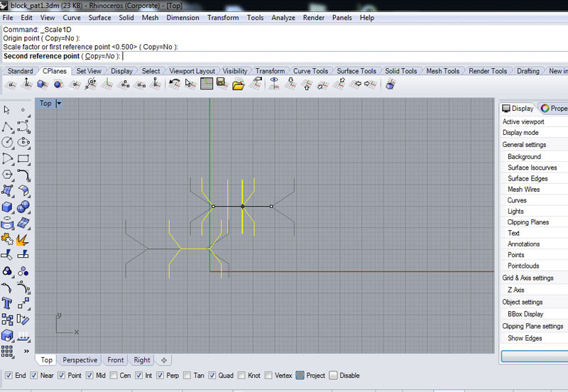
Task: Click the Surface Isocurves setting
Action: [532, 168]
